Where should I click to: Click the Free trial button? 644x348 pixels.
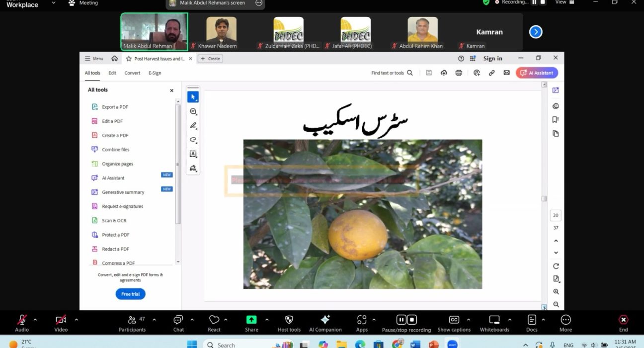(130, 294)
